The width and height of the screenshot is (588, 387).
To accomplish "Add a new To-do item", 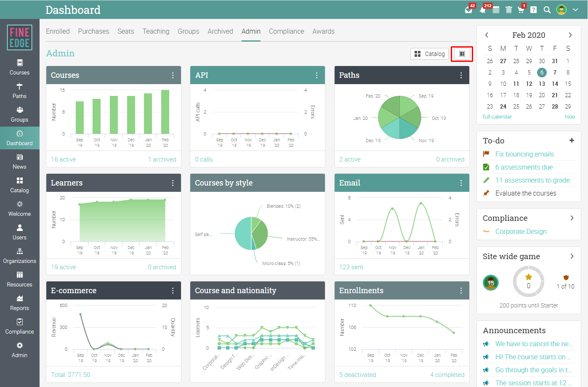I will [572, 140].
